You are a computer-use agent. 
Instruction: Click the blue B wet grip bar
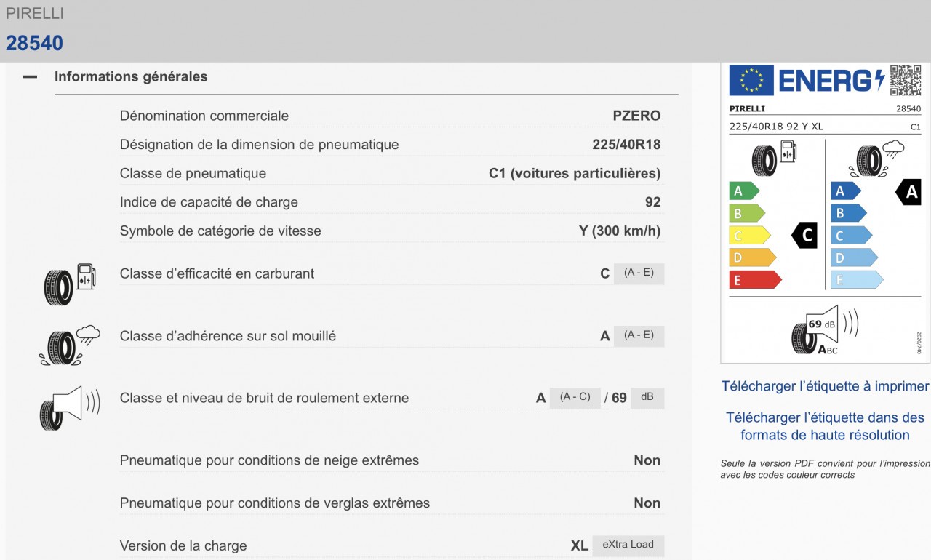point(849,214)
